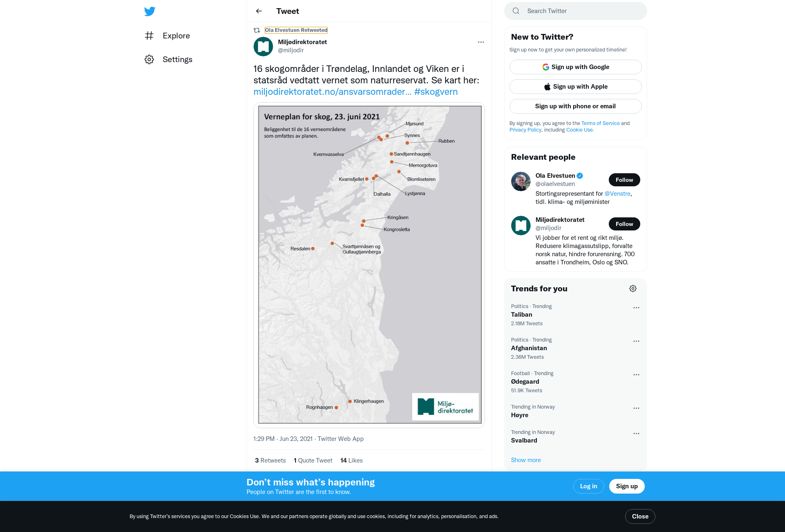This screenshot has width=785, height=532.
Task: View the 14 Likes list
Action: (352, 460)
